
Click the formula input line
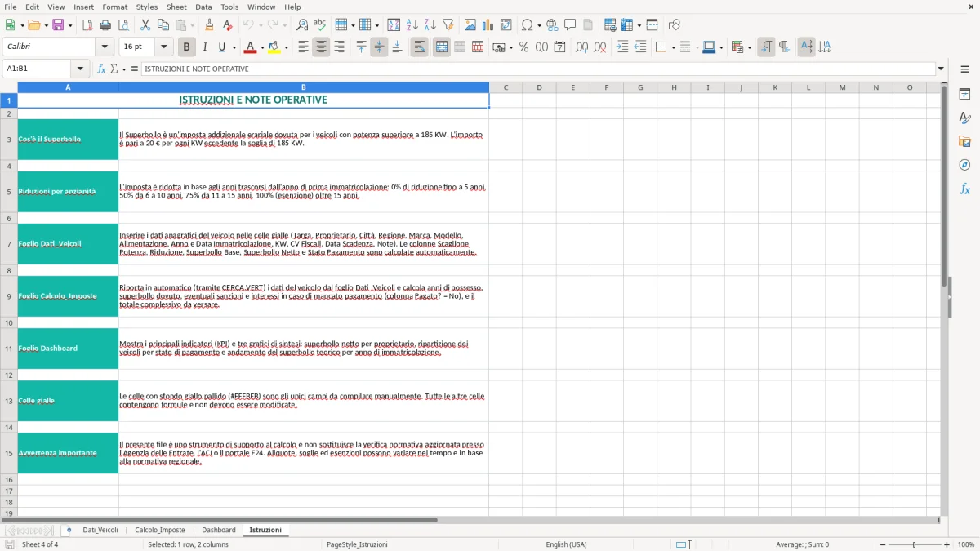pyautogui.click(x=537, y=69)
